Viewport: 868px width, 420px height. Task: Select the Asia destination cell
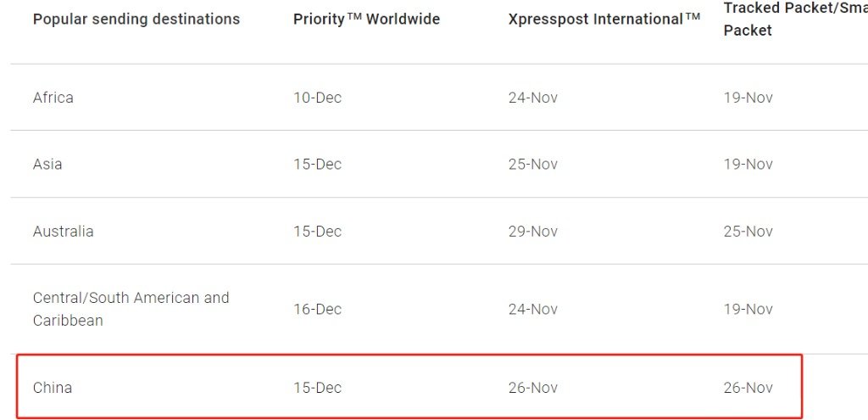point(47,164)
